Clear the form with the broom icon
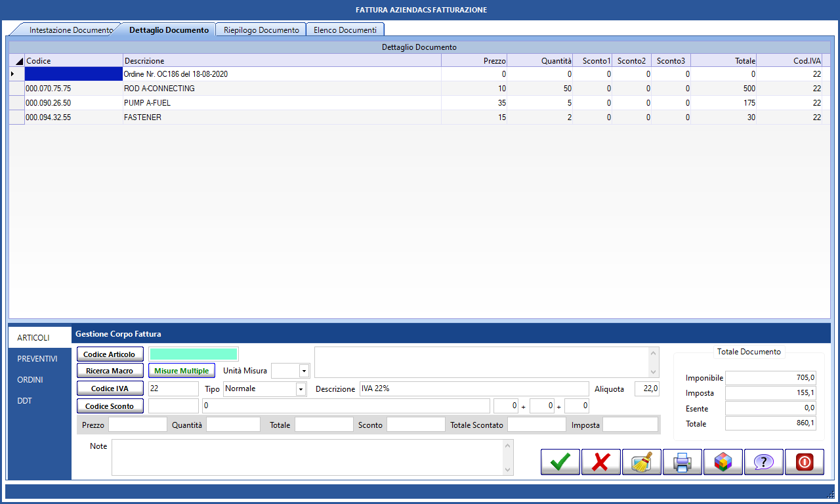Image resolution: width=840 pixels, height=504 pixels. click(x=641, y=462)
